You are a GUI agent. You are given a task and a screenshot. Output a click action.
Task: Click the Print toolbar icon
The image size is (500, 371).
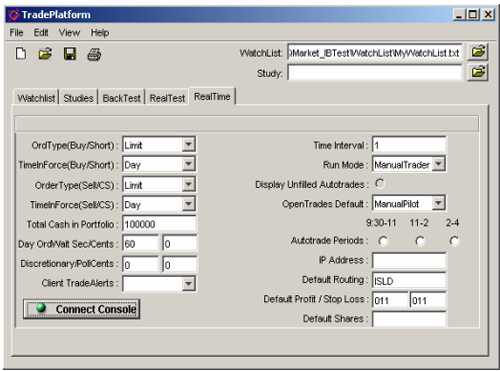(x=94, y=54)
